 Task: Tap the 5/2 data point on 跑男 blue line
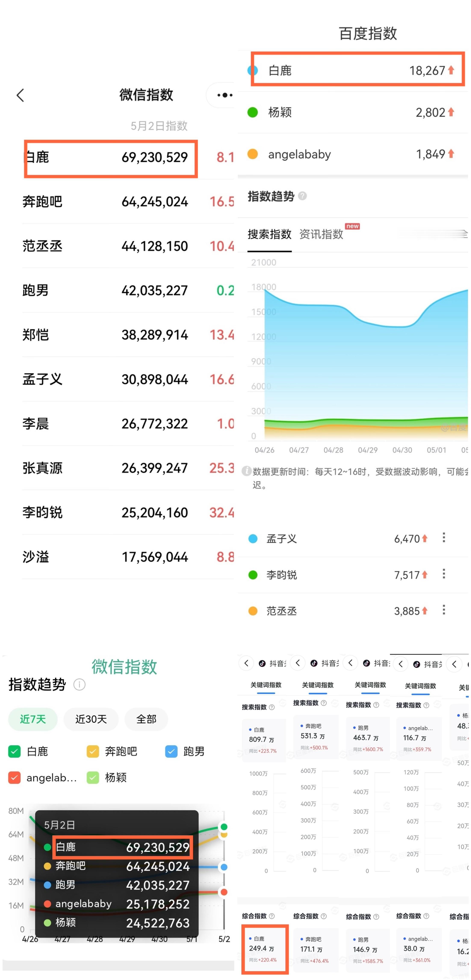coord(224,867)
